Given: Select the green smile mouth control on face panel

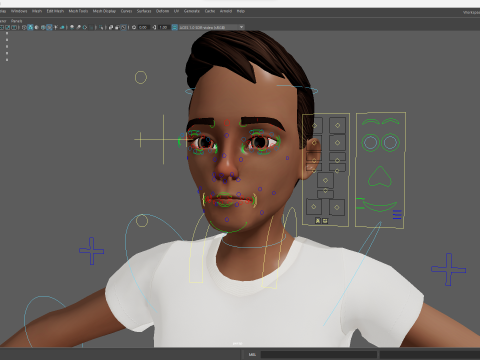Looking at the screenshot, I should click(379, 206).
